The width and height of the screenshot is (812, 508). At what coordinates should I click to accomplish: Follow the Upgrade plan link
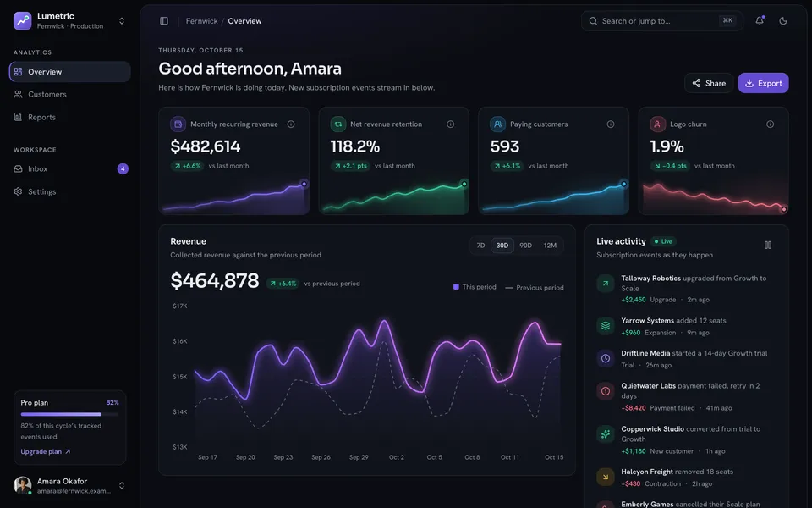click(46, 451)
